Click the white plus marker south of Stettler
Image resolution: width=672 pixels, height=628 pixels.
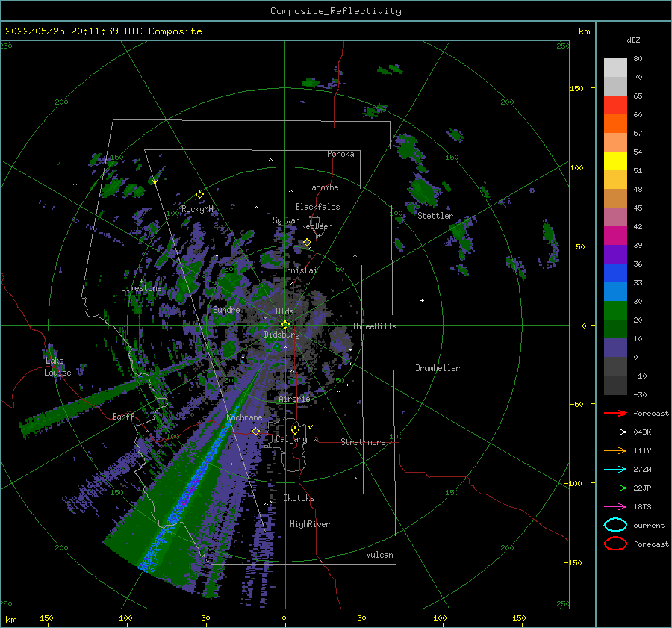pyautogui.click(x=422, y=300)
